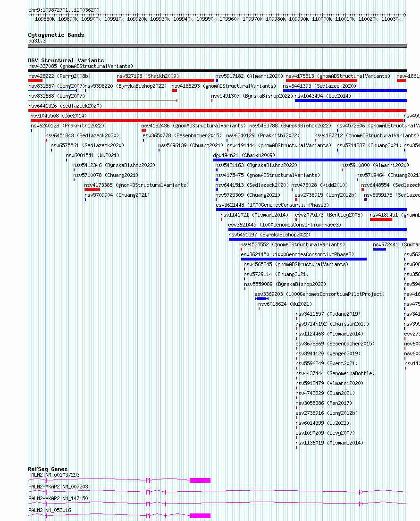Viewport: 420px width, 521px height.
Task: Click nsv4525552 gnomAD variant label
Action: click(293, 245)
